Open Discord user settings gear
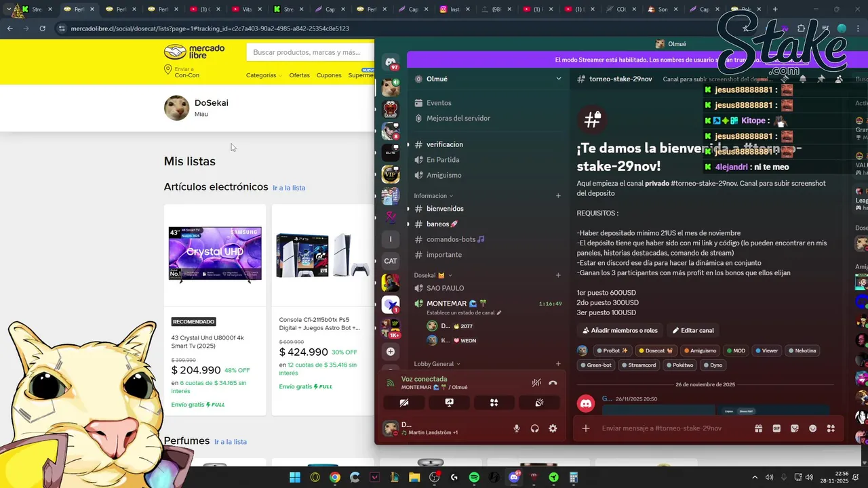868x488 pixels. 553,428
